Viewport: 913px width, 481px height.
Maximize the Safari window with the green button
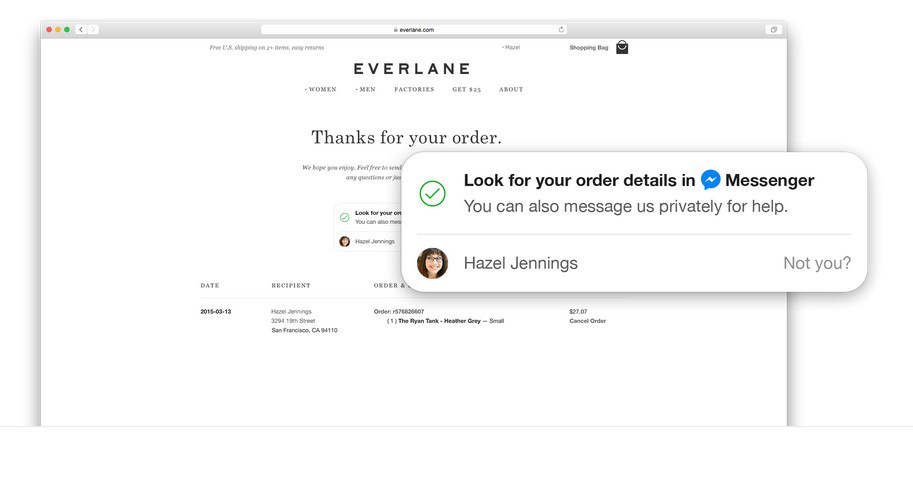click(x=67, y=30)
